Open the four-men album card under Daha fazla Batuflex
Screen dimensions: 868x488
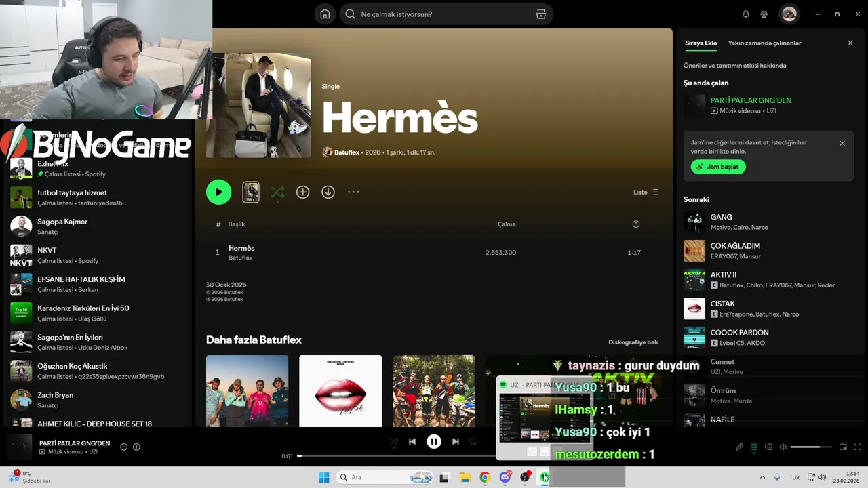248,391
